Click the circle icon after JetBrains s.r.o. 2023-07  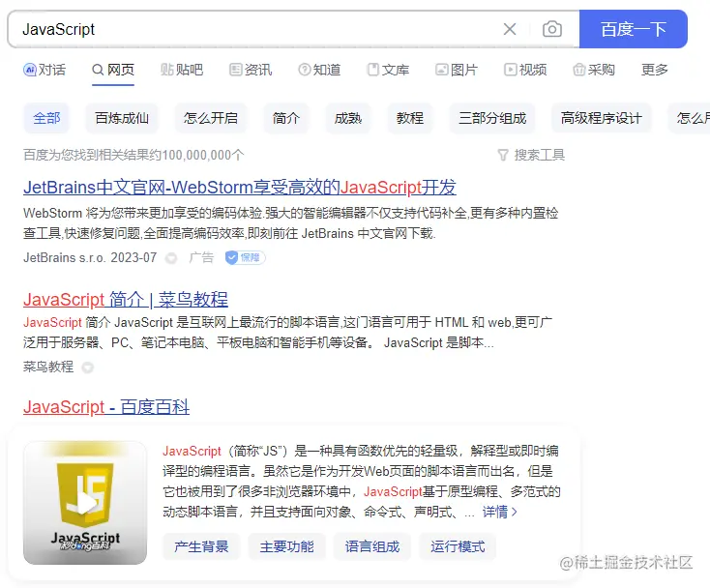pyautogui.click(x=171, y=258)
